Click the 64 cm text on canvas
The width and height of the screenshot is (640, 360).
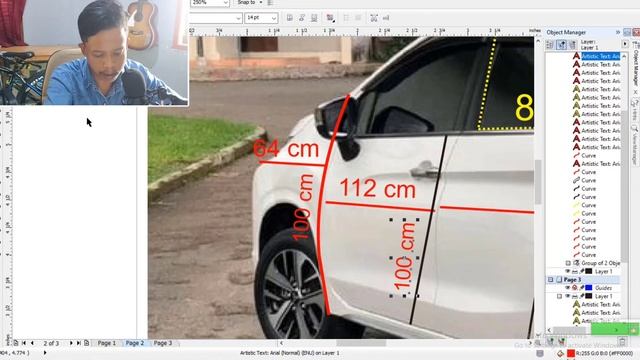tap(286, 149)
